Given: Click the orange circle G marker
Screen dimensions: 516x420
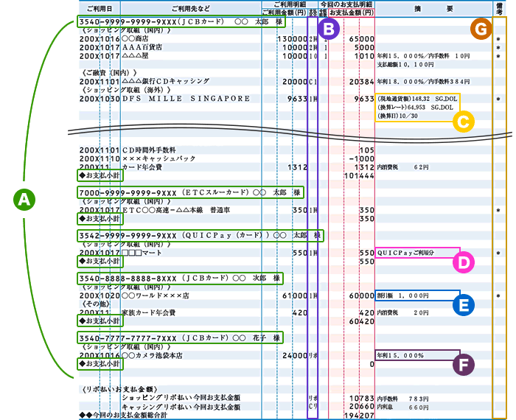Looking at the screenshot, I should tap(481, 29).
